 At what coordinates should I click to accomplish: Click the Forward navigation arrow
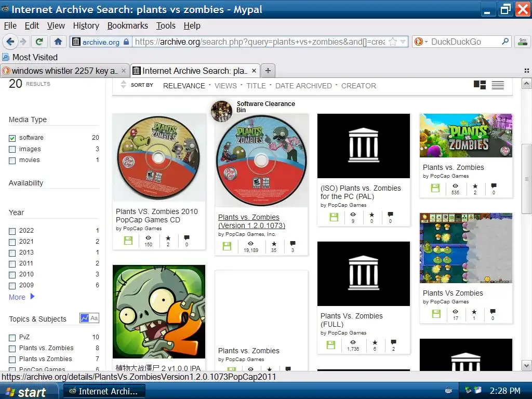point(23,42)
